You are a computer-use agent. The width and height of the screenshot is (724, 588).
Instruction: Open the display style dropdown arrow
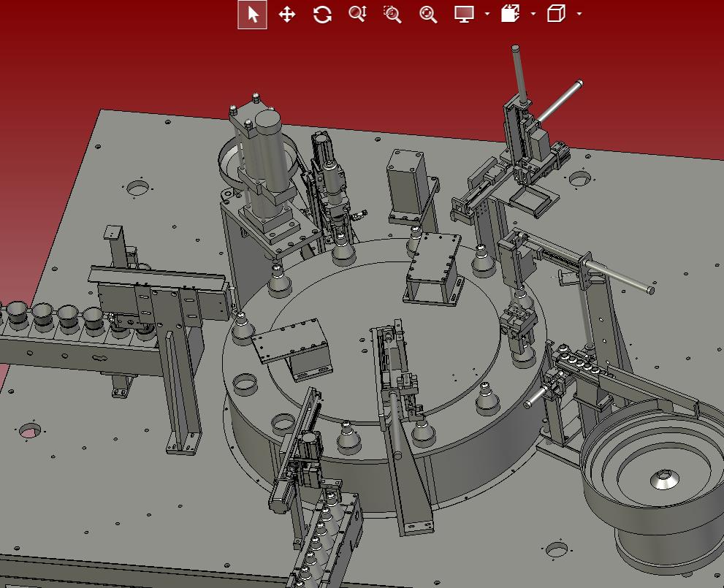487,15
